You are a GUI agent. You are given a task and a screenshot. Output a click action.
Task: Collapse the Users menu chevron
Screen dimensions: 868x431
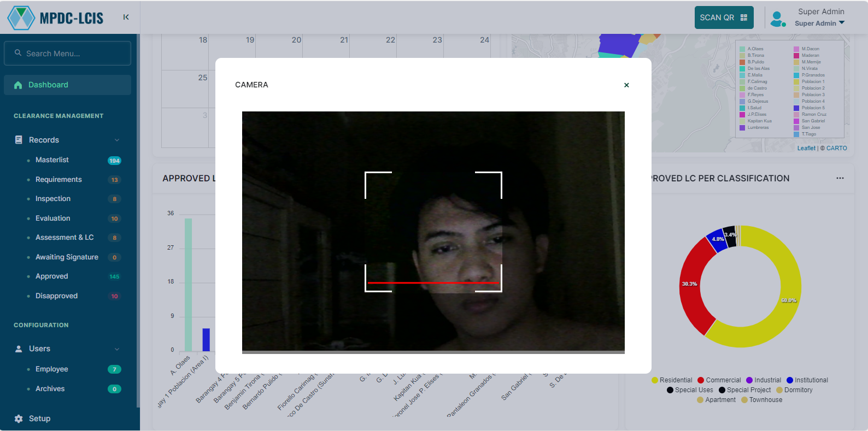117,349
